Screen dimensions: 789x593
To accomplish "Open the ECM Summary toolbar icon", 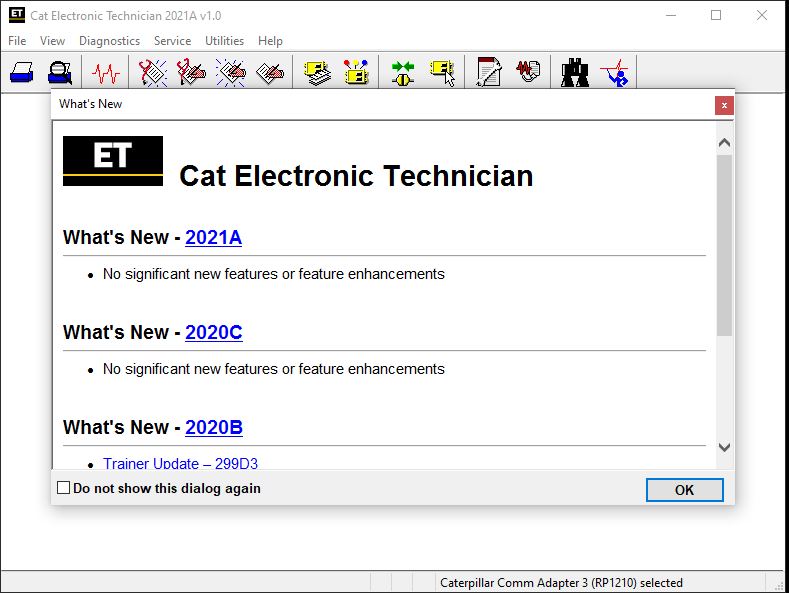I will click(x=317, y=73).
